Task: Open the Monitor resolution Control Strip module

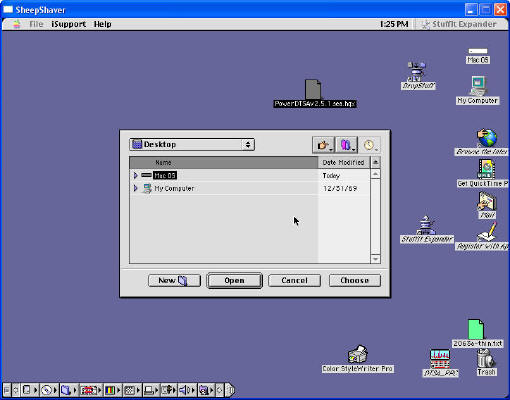Action: (132, 390)
